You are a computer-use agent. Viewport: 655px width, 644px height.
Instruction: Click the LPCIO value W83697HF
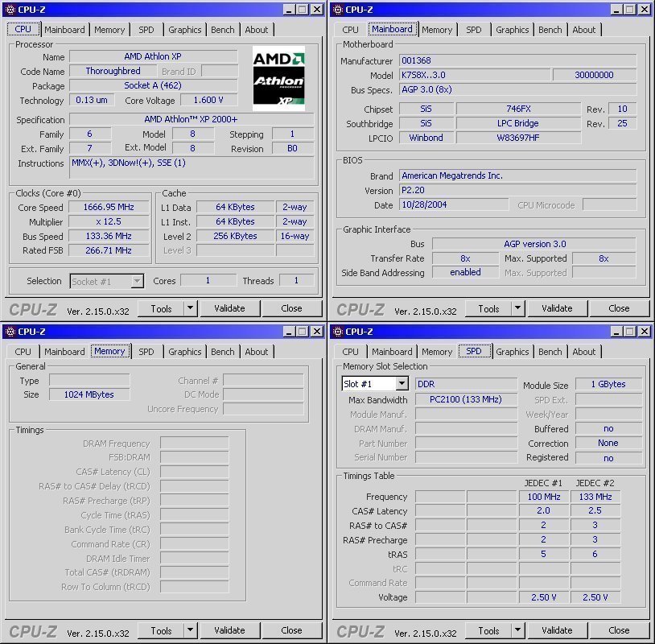(x=518, y=138)
